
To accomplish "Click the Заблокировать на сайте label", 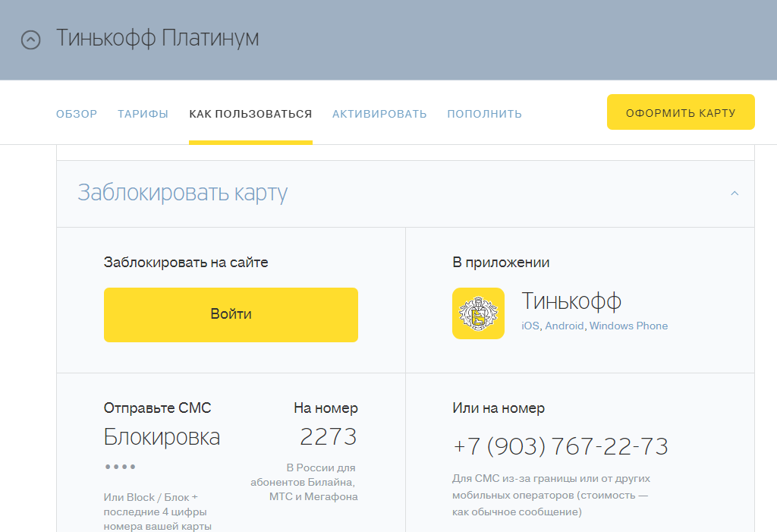I will point(186,263).
